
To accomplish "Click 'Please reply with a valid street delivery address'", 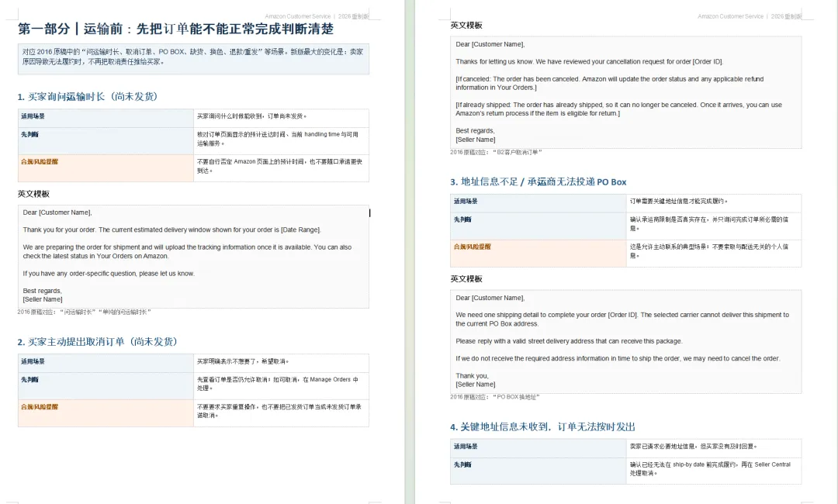I will pyautogui.click(x=570, y=341).
